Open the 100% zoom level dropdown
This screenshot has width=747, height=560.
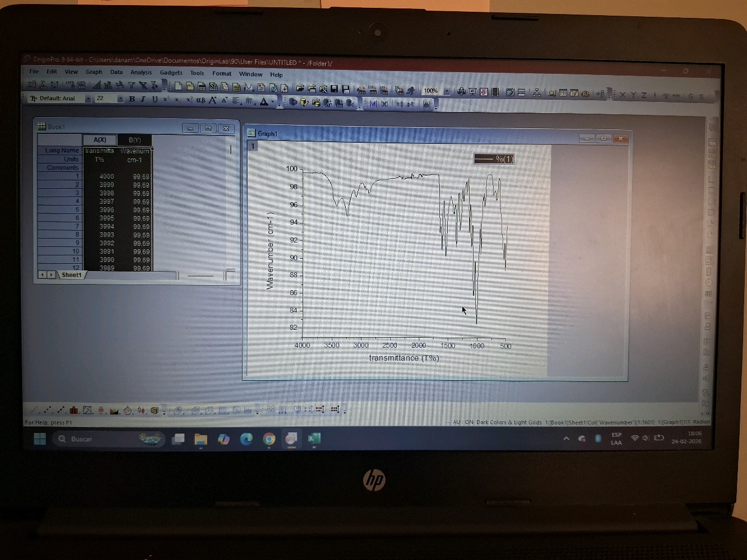point(447,91)
